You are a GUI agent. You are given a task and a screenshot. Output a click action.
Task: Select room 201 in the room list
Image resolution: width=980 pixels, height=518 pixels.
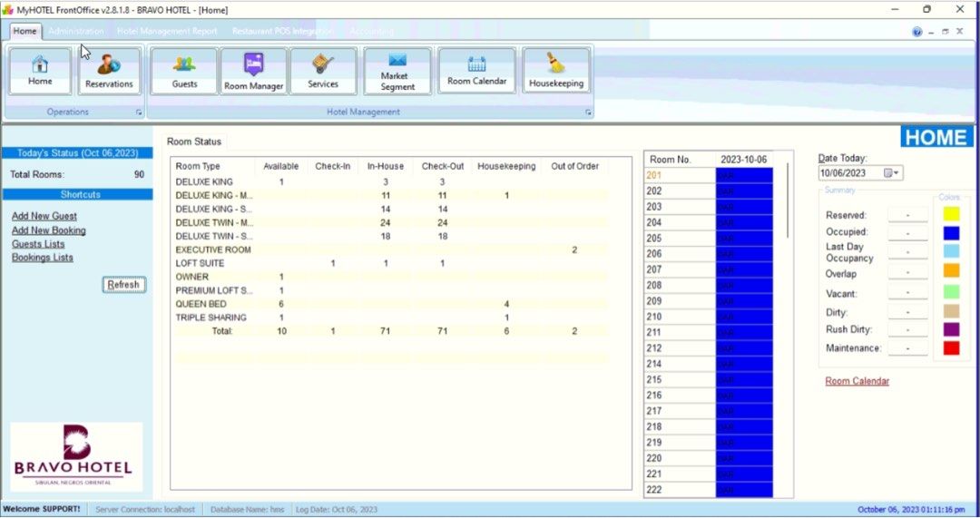679,175
